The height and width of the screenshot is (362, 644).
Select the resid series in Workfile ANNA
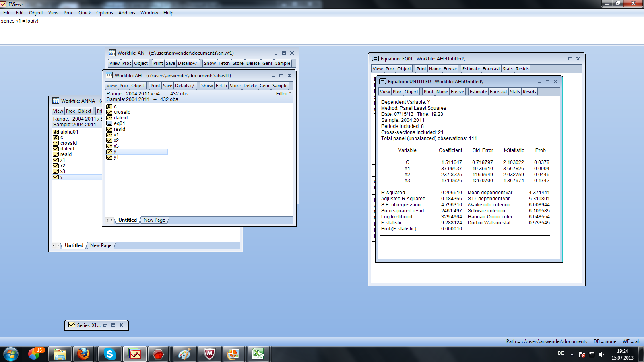pyautogui.click(x=62, y=154)
